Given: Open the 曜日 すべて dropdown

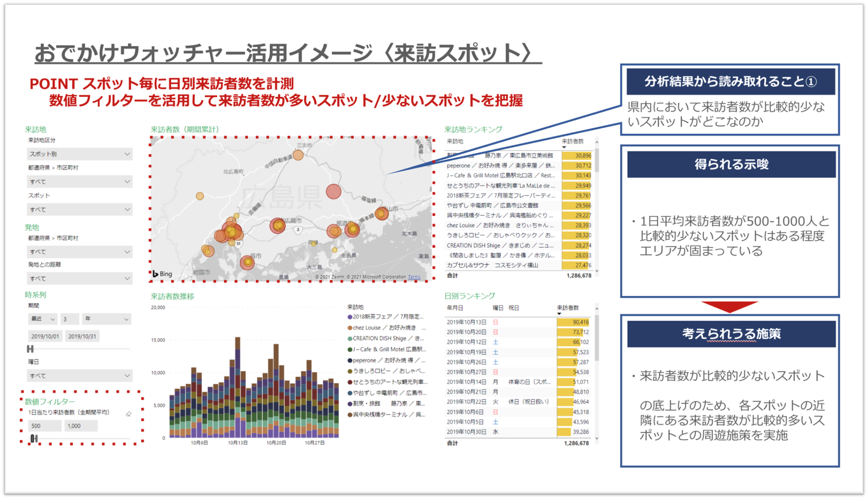Looking at the screenshot, I should (79, 375).
